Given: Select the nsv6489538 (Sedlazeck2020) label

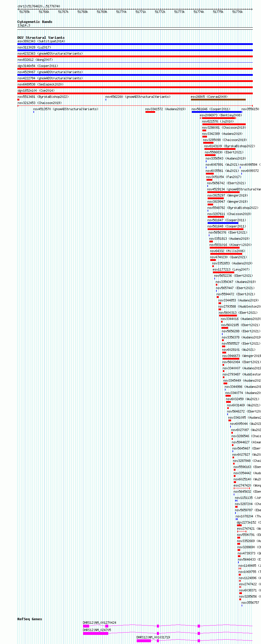Looking at the screenshot, I should click(x=40, y=84).
